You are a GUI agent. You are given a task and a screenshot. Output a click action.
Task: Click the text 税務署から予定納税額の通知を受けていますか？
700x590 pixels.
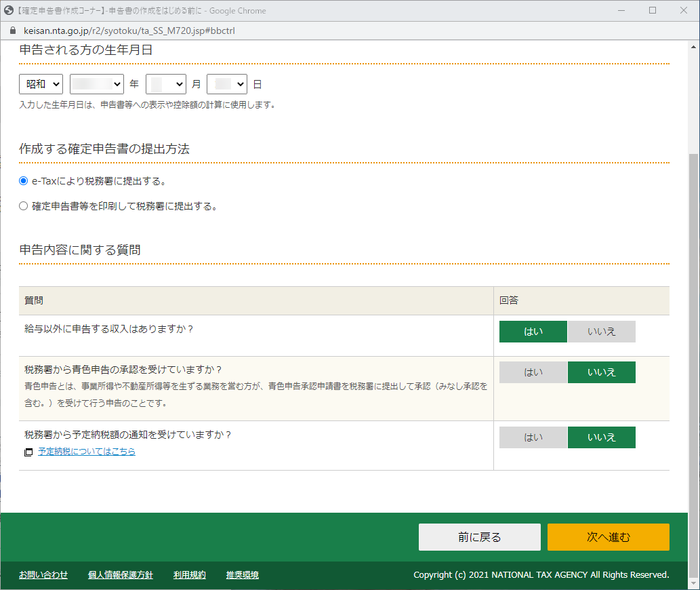tap(128, 435)
